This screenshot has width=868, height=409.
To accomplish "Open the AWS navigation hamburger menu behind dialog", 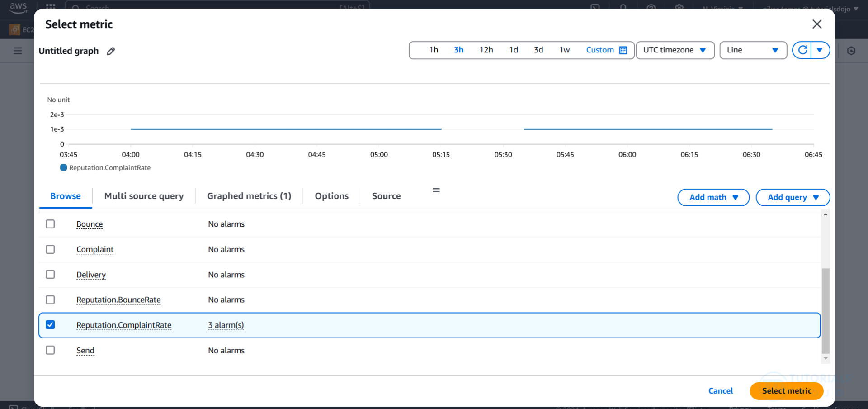I will click(x=18, y=51).
